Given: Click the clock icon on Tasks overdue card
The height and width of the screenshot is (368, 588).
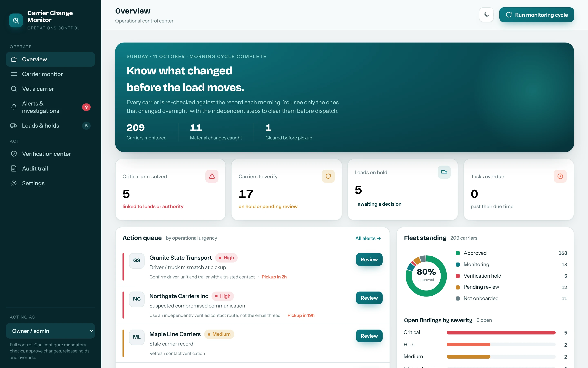Looking at the screenshot, I should tap(560, 176).
